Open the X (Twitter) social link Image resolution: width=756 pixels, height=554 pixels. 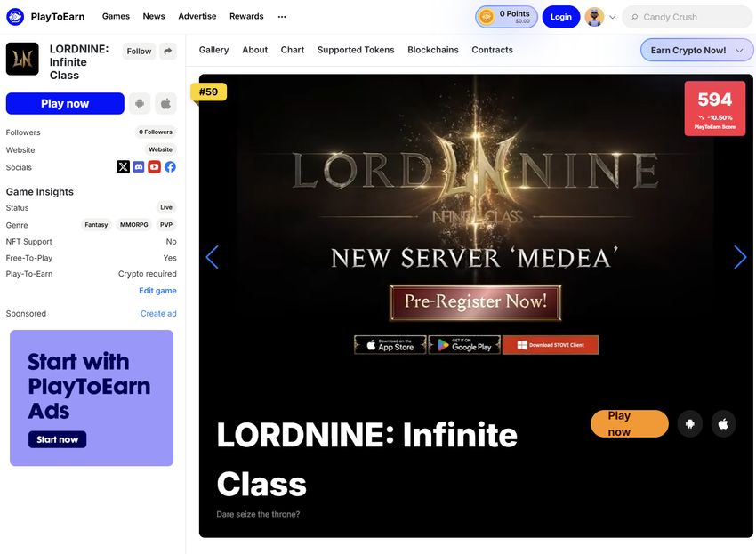tap(123, 167)
